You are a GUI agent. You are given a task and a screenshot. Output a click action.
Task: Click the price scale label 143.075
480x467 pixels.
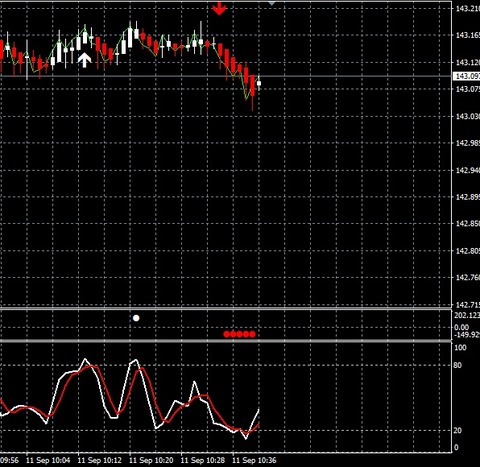click(467, 89)
